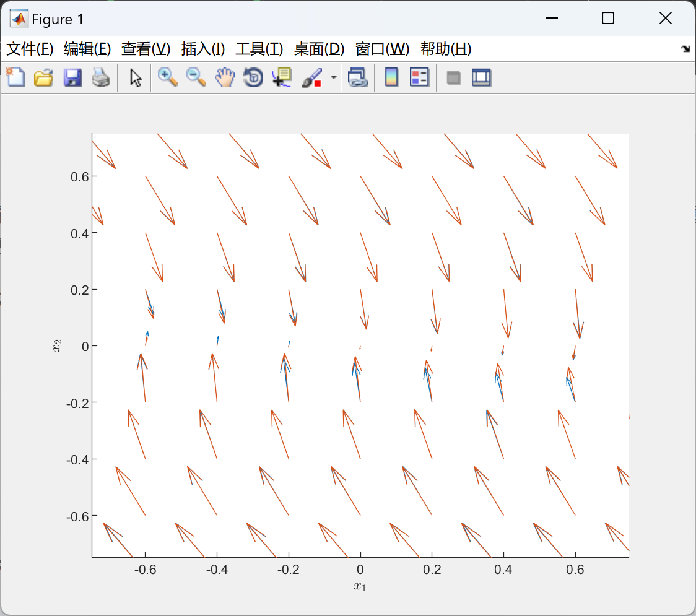Click the x-axis tick label 0.4
Screen dimensions: 696x616
click(x=503, y=570)
